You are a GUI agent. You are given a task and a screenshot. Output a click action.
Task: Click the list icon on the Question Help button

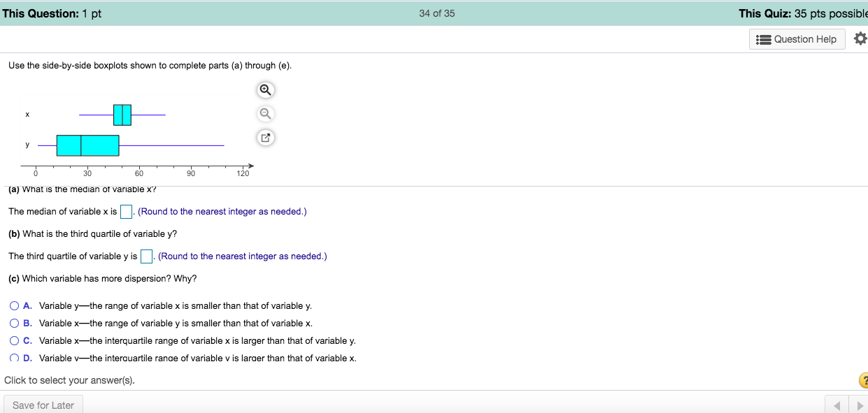(764, 39)
